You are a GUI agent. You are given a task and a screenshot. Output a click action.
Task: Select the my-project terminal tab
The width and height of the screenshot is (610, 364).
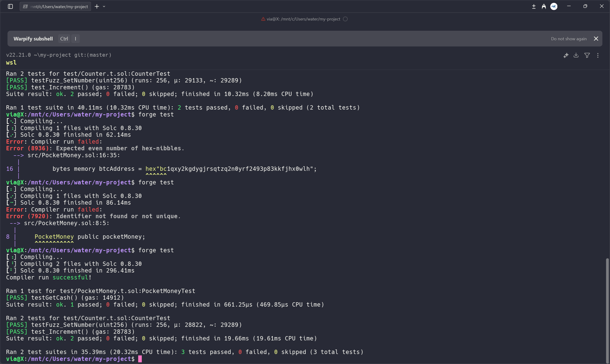(x=56, y=6)
